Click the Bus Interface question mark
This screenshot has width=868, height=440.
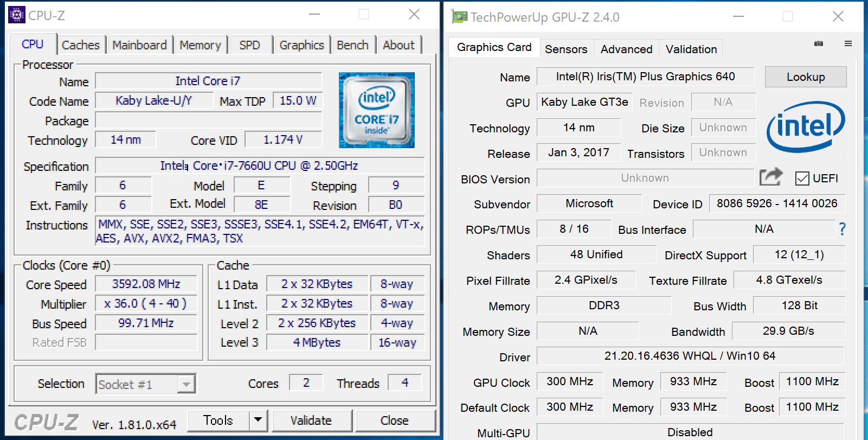842,229
